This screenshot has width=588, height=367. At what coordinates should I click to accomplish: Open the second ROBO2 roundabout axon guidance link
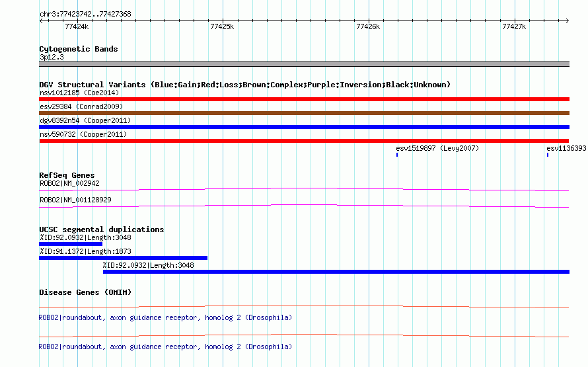[x=165, y=347]
